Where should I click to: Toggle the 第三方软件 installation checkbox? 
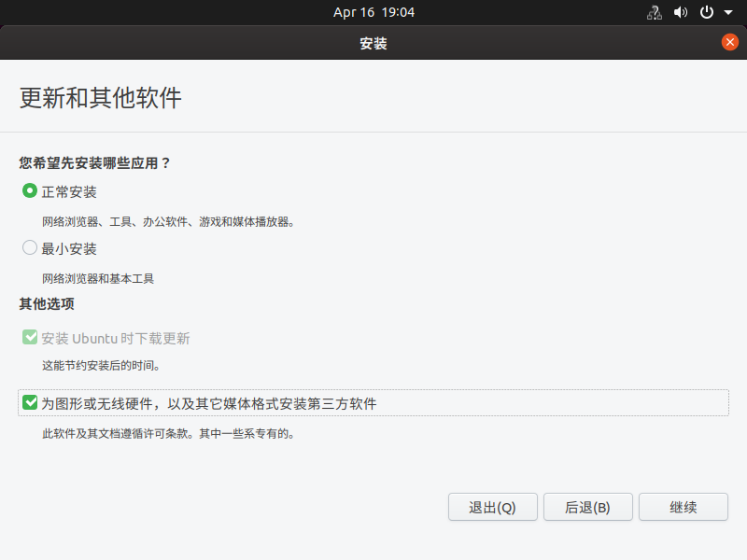coord(30,403)
